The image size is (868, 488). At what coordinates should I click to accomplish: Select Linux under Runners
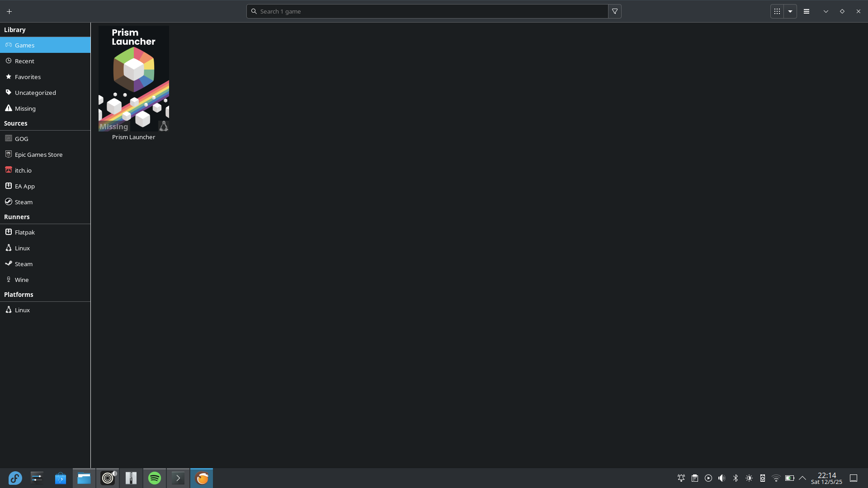[x=45, y=248]
